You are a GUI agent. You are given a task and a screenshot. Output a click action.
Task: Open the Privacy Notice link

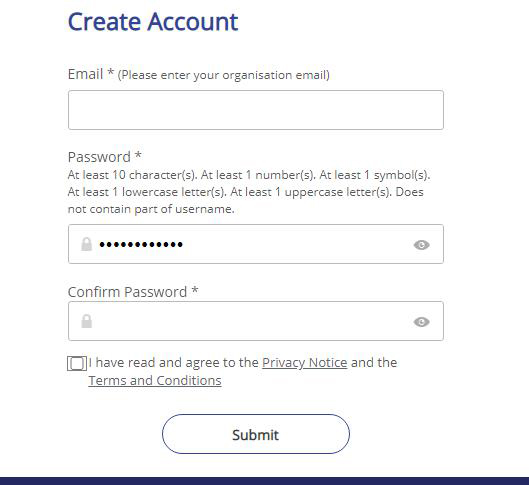[x=305, y=363]
